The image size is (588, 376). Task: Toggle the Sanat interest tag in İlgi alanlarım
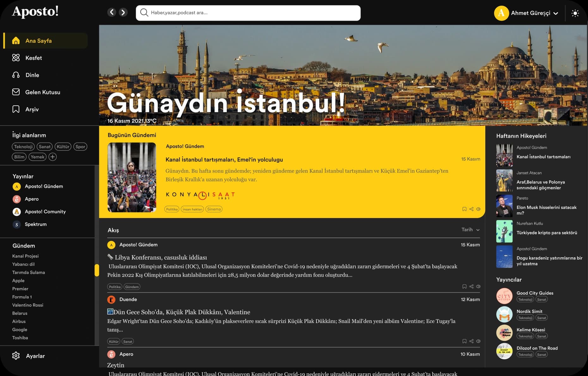(x=45, y=147)
